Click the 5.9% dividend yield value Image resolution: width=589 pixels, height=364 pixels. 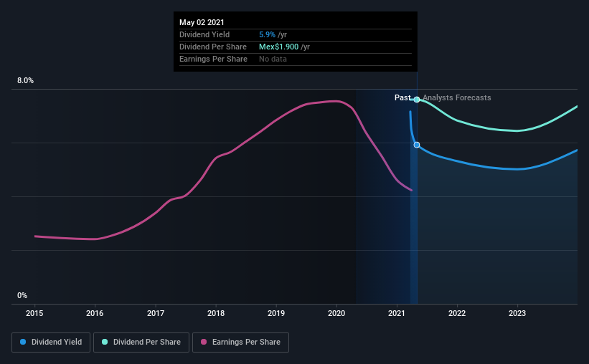point(267,34)
